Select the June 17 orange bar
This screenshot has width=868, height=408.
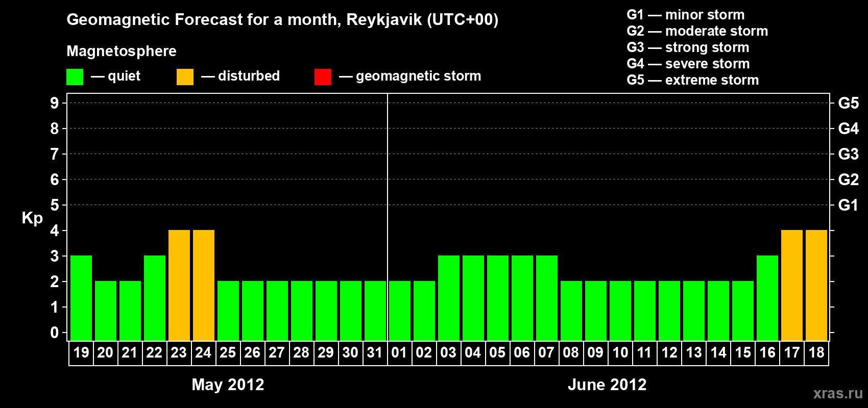coord(792,286)
